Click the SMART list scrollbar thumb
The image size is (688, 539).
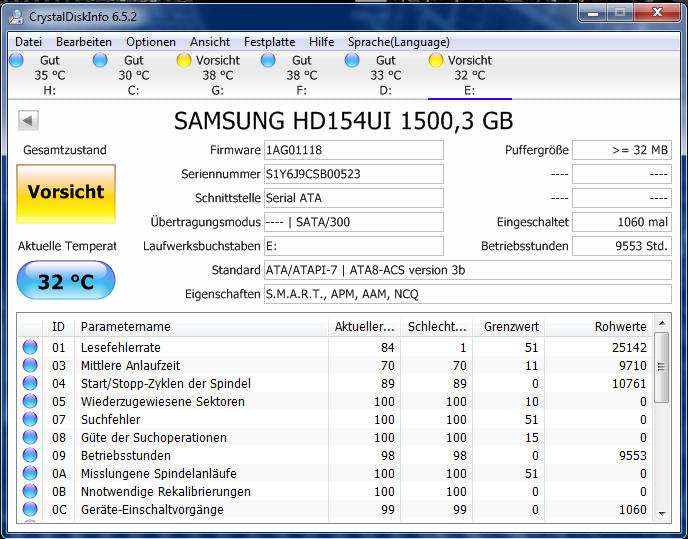coord(662,367)
